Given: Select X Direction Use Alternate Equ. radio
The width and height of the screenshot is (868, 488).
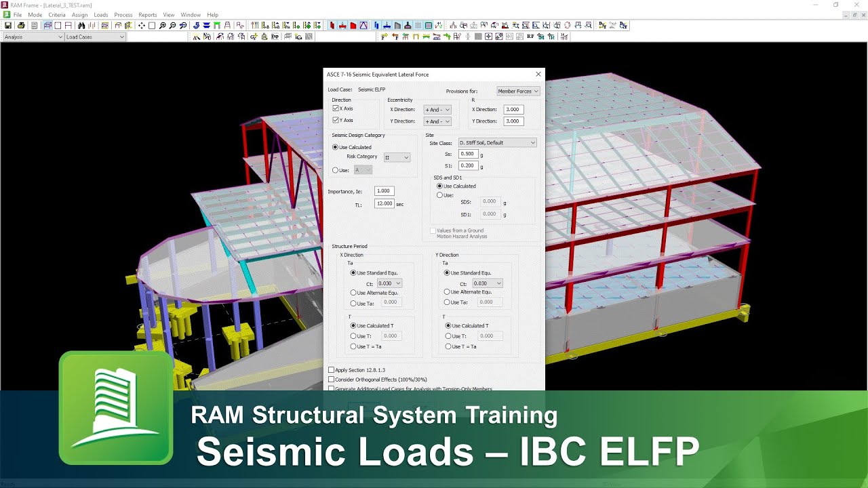Looking at the screenshot, I should [353, 293].
